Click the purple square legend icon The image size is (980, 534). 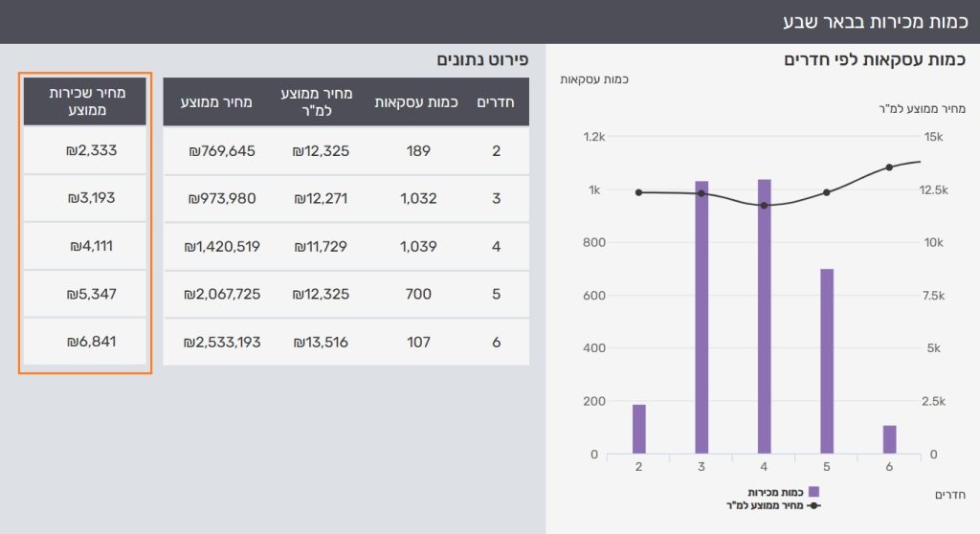(x=813, y=492)
